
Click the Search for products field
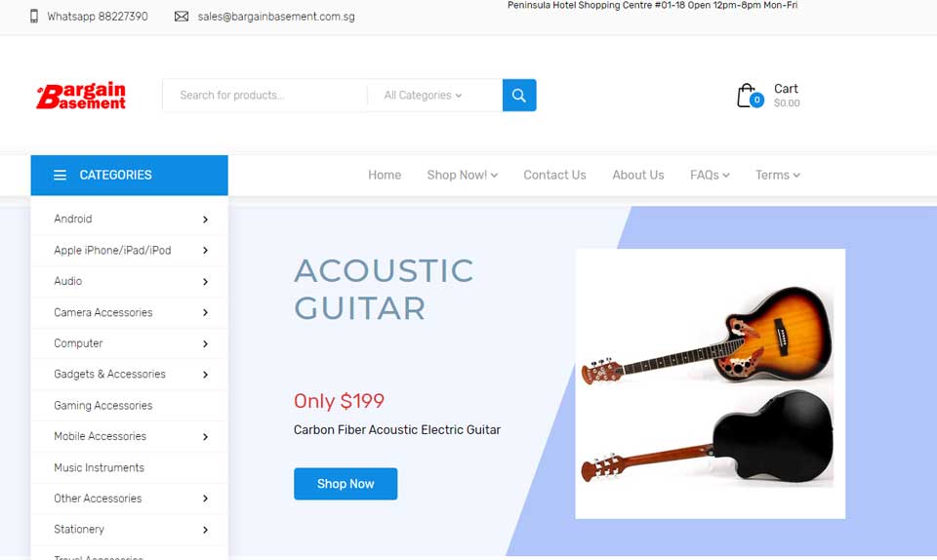[265, 95]
